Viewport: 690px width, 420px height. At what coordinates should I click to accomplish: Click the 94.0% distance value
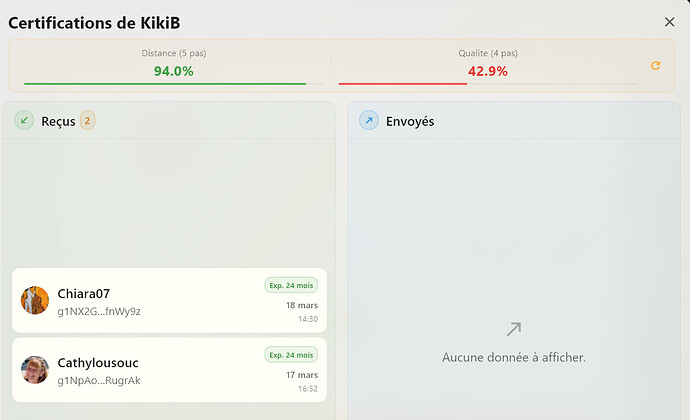pos(174,71)
